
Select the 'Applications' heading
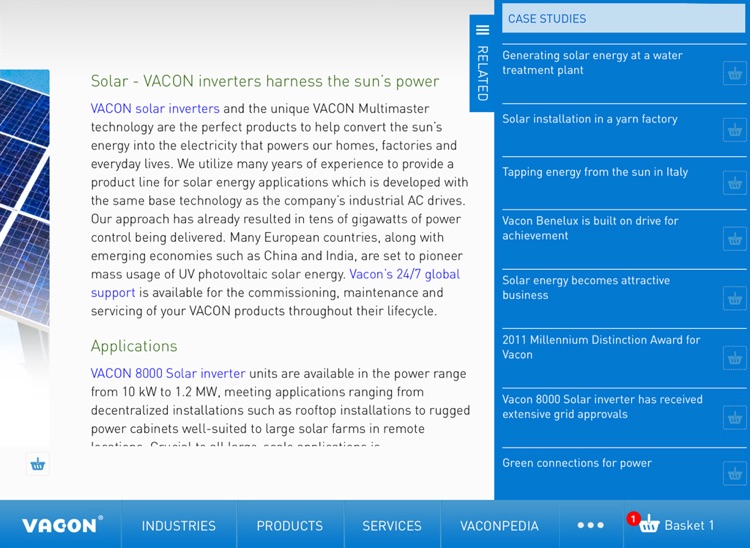click(134, 346)
